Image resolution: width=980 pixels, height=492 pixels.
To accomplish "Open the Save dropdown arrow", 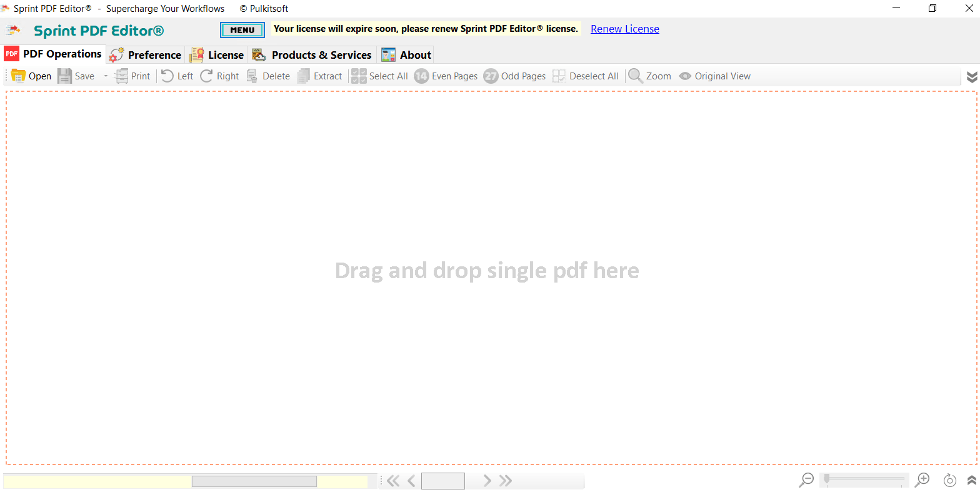I will [x=106, y=76].
